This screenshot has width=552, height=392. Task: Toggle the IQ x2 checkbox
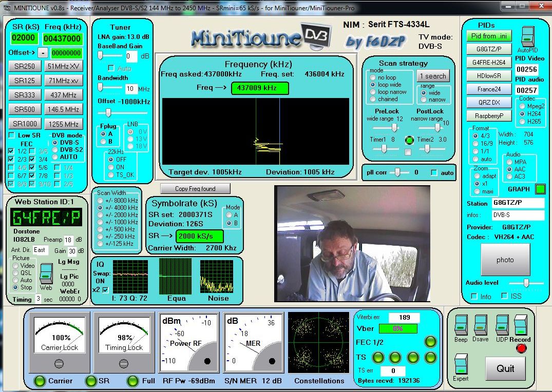pyautogui.click(x=106, y=290)
